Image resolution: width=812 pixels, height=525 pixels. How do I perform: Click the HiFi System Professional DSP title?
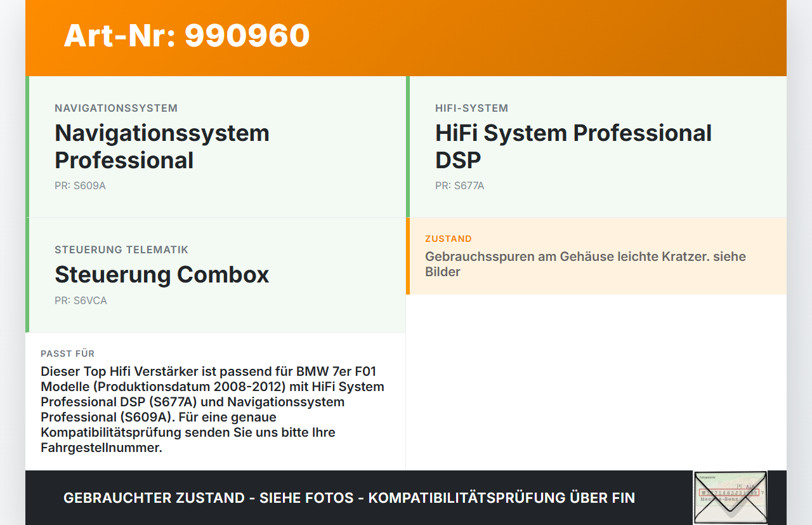(573, 147)
